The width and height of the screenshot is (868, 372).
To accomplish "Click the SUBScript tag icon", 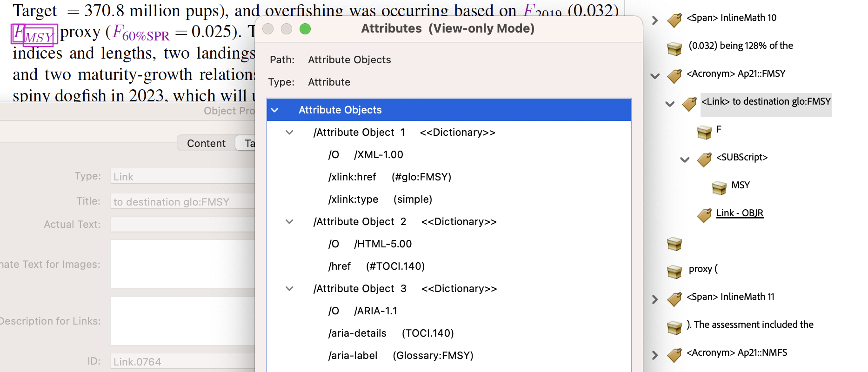I will click(x=704, y=159).
